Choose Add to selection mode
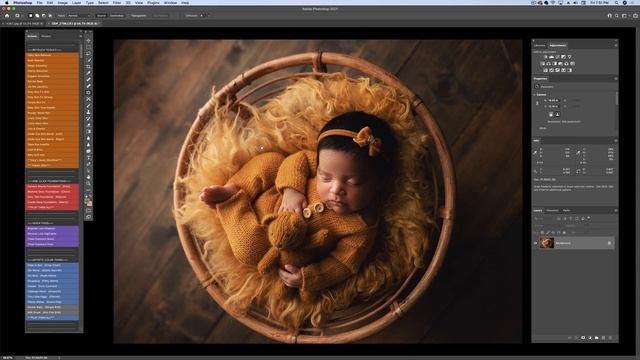The width and height of the screenshot is (640, 360). 37,16
